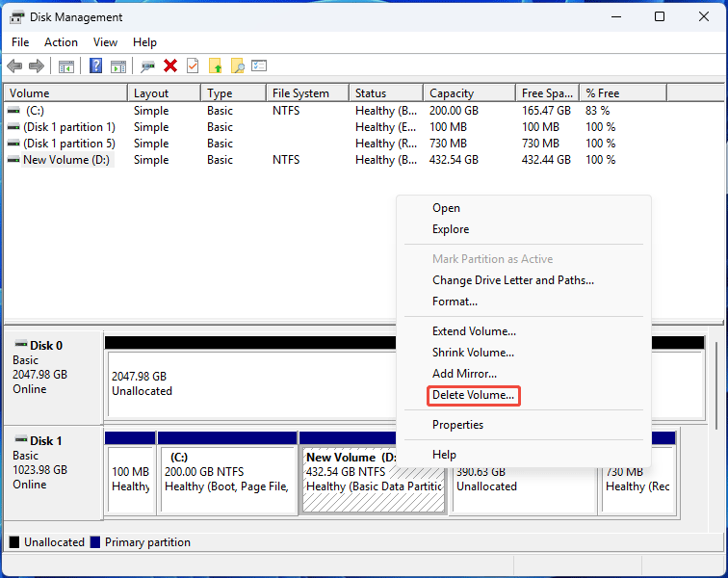This screenshot has width=728, height=578.
Task: Toggle the Show/Hide Console Tree icon
Action: tap(66, 66)
